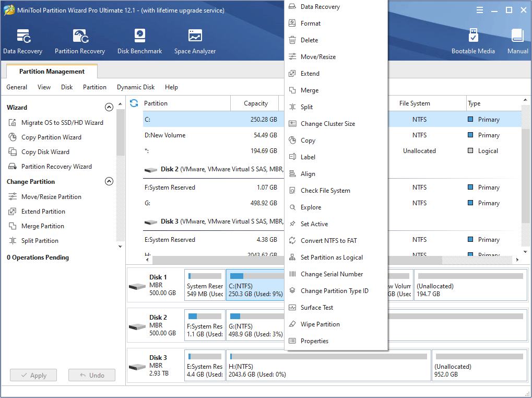The image size is (532, 398).
Task: Collapse the Wizard section
Action: point(109,107)
